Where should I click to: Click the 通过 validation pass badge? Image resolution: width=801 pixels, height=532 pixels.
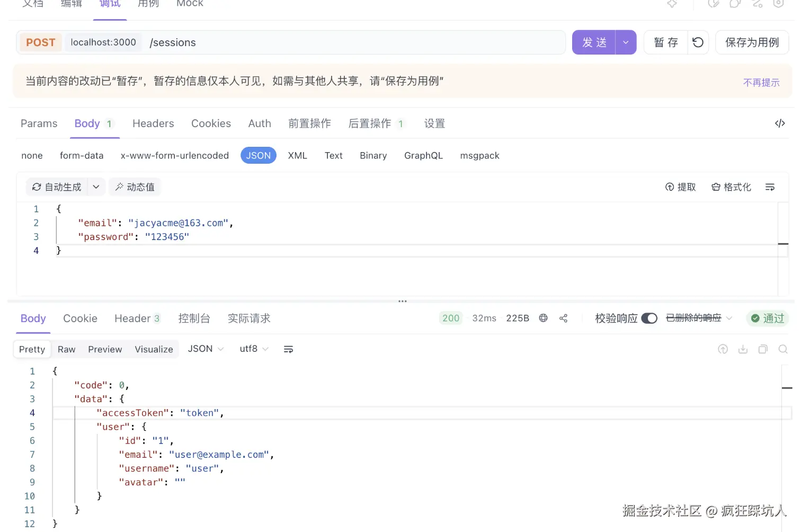(x=768, y=318)
